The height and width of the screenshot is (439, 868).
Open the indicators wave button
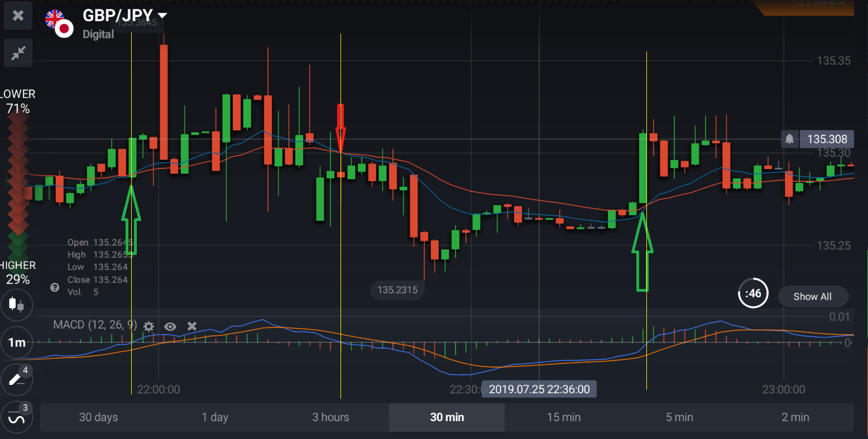click(17, 417)
